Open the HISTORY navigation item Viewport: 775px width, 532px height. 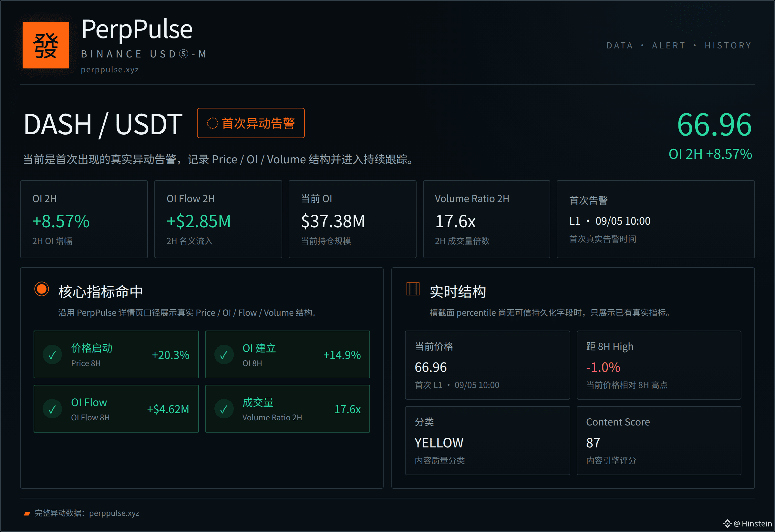(x=728, y=45)
